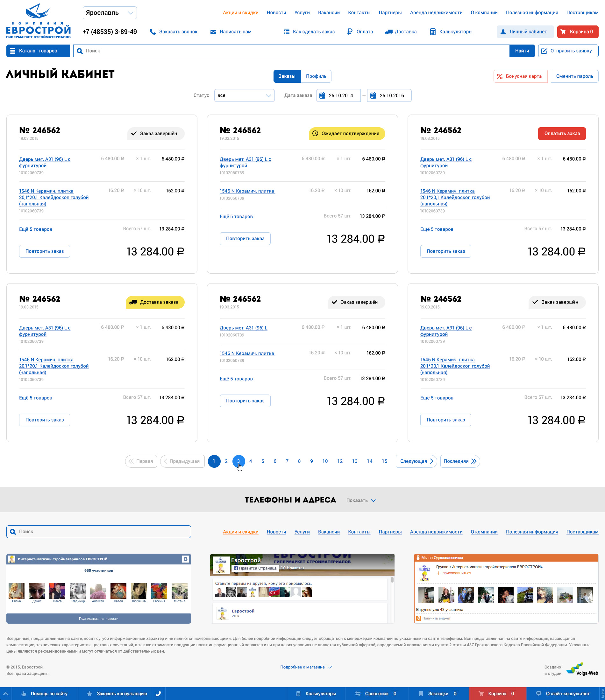Click the up-chevron icon in the bottom toolbar
605x700 pixels.
(5, 694)
